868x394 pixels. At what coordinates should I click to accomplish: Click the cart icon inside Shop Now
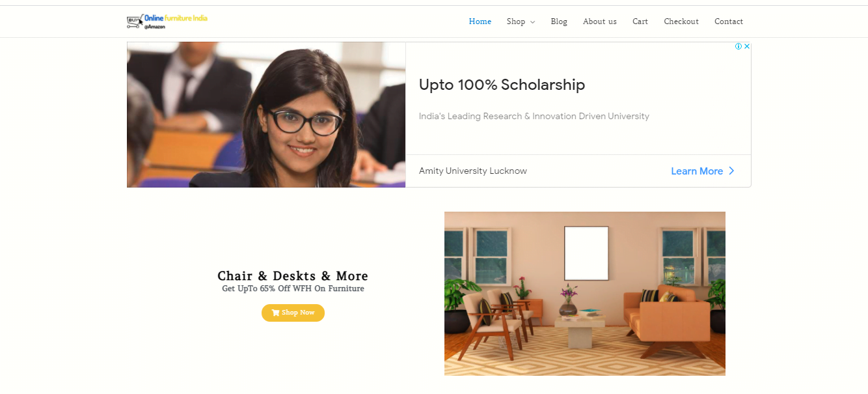click(x=275, y=313)
